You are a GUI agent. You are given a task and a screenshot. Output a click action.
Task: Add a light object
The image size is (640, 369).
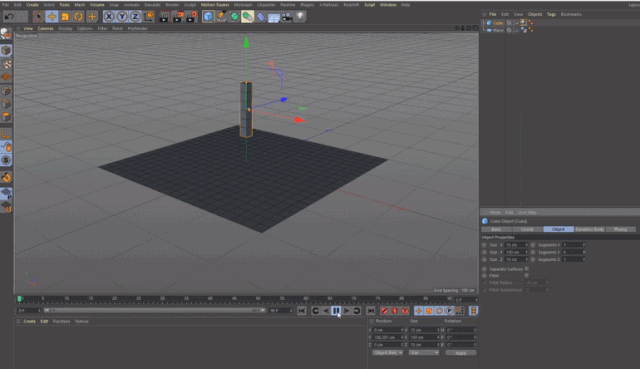click(300, 16)
